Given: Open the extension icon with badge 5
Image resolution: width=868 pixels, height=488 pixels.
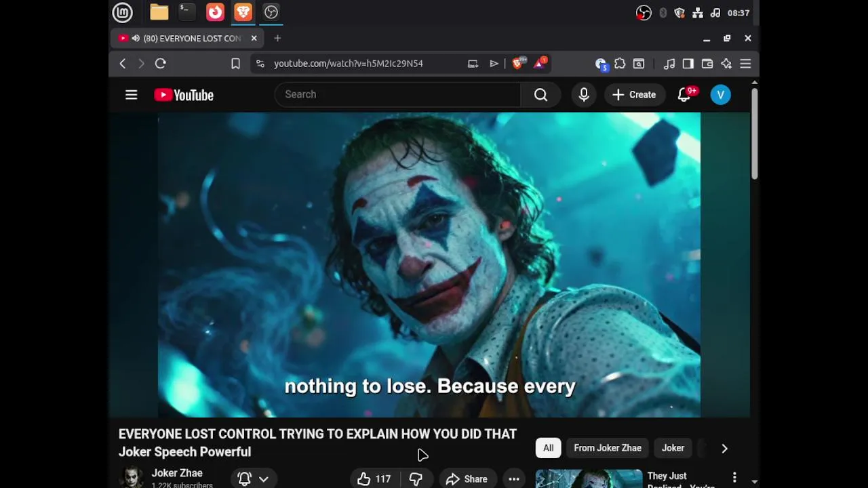Looking at the screenshot, I should click(601, 64).
